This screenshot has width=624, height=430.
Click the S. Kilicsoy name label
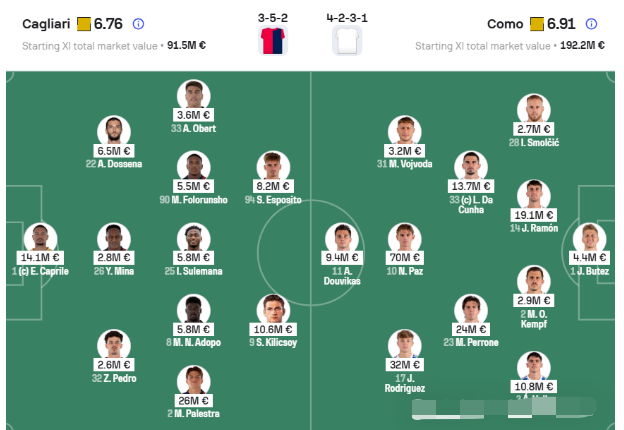coord(275,343)
